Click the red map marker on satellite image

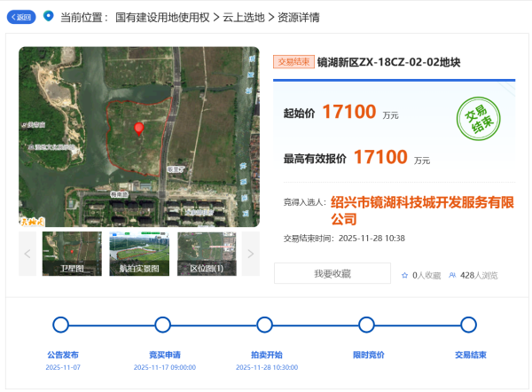[x=138, y=129]
